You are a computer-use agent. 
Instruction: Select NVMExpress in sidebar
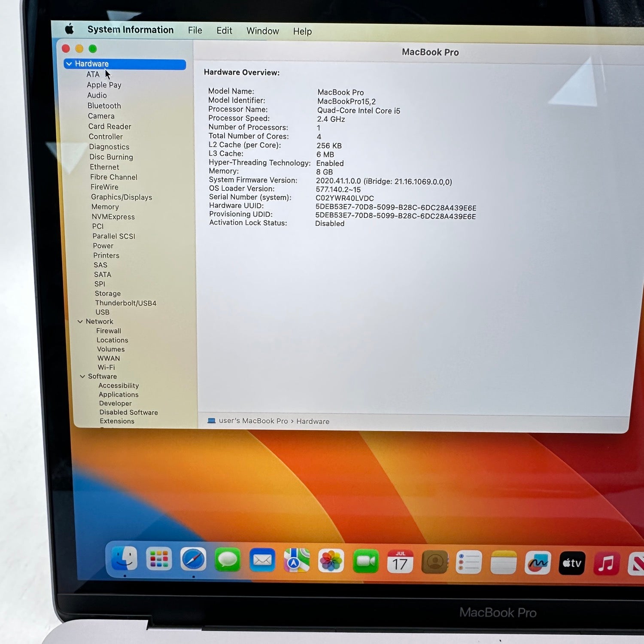[113, 217]
